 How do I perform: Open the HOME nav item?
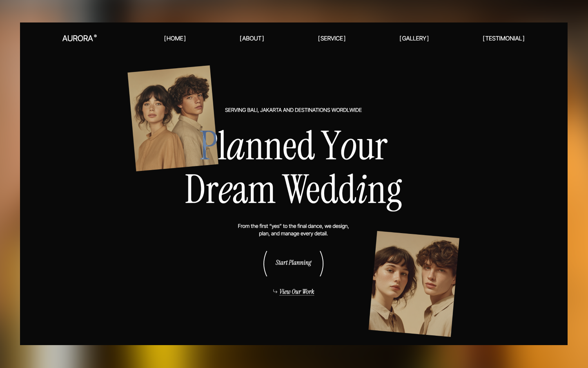175,38
